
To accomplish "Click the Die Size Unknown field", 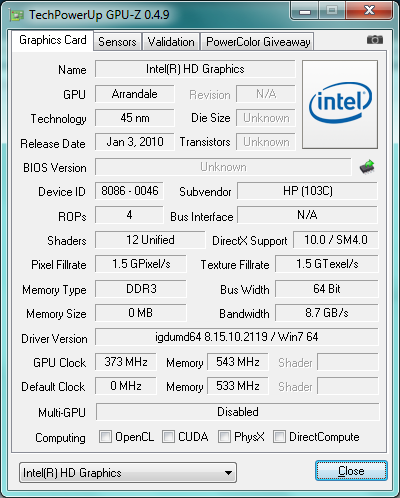I will 266,118.
